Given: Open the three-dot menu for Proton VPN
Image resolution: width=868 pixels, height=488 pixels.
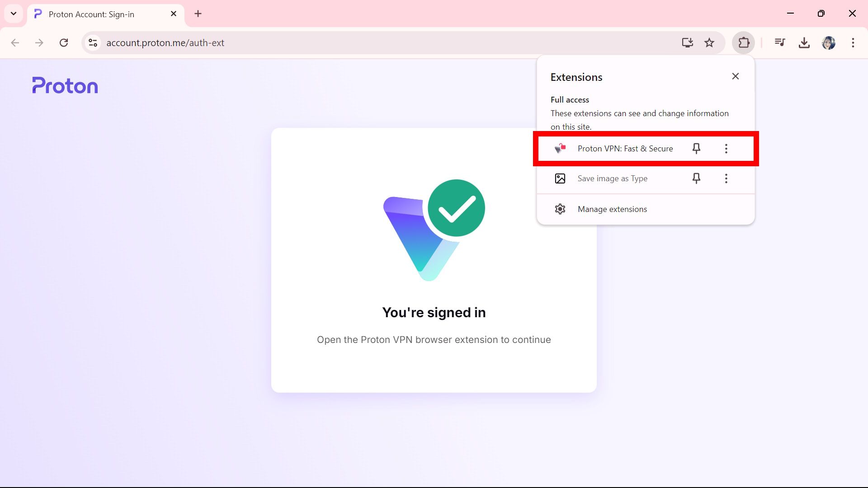Looking at the screenshot, I should (x=726, y=148).
